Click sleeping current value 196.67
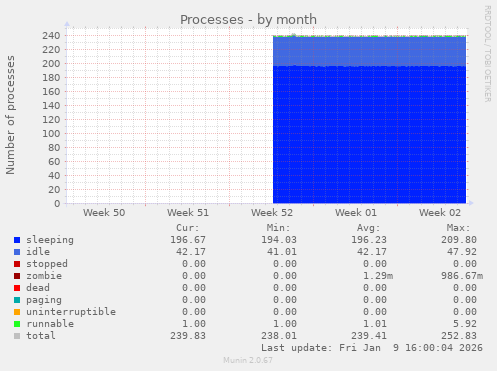Image resolution: width=497 pixels, height=371 pixels. point(188,240)
